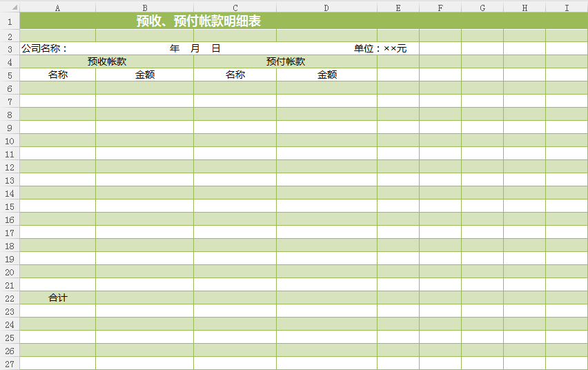The width and height of the screenshot is (588, 370).
Task: Select column A header
Action: point(57,8)
